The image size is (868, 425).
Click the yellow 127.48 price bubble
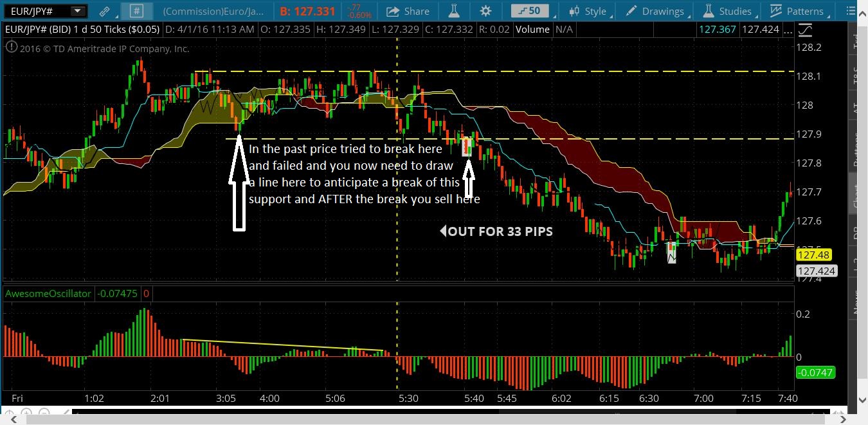814,255
